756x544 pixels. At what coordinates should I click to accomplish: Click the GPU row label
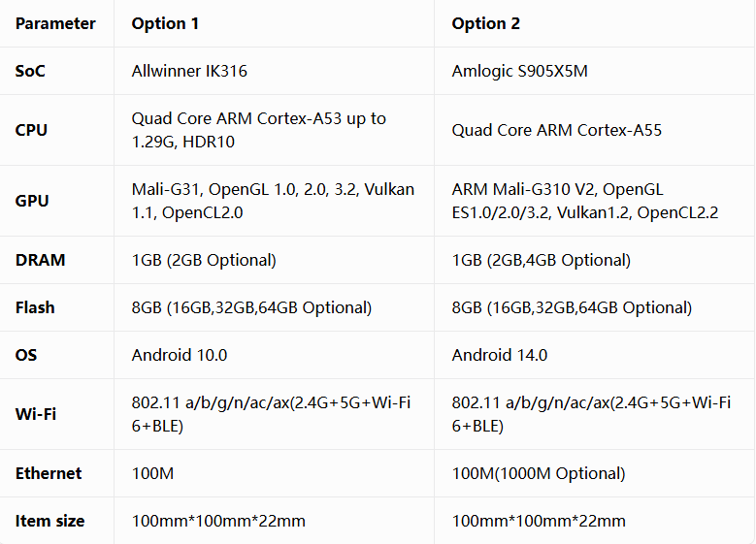32,201
